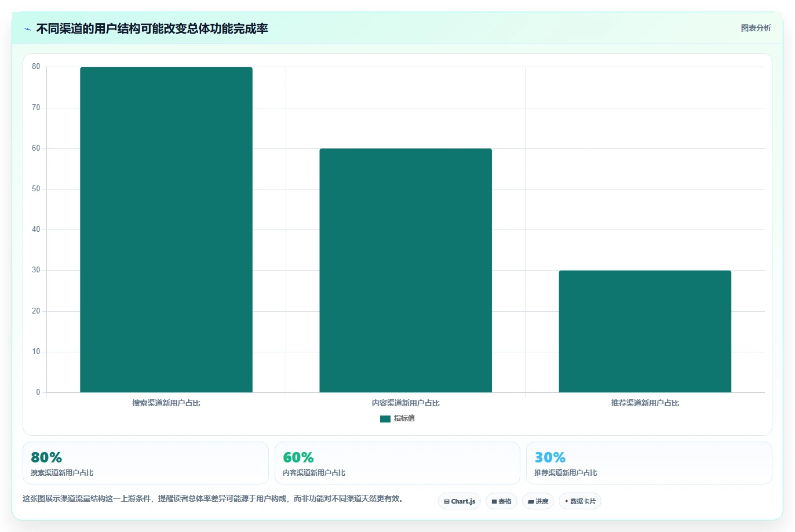The image size is (795, 532).
Task: Click the lightning icon beside the chart title
Action: (x=27, y=29)
